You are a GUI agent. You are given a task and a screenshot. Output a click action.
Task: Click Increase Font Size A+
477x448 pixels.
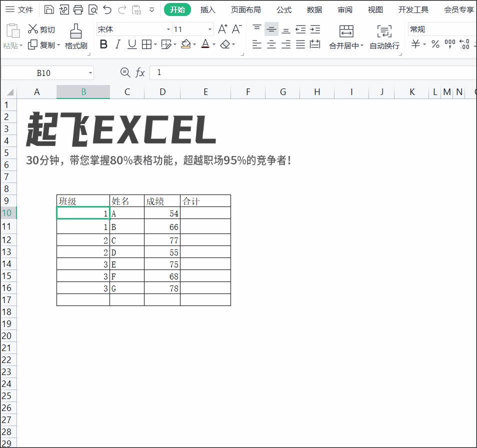tap(222, 29)
